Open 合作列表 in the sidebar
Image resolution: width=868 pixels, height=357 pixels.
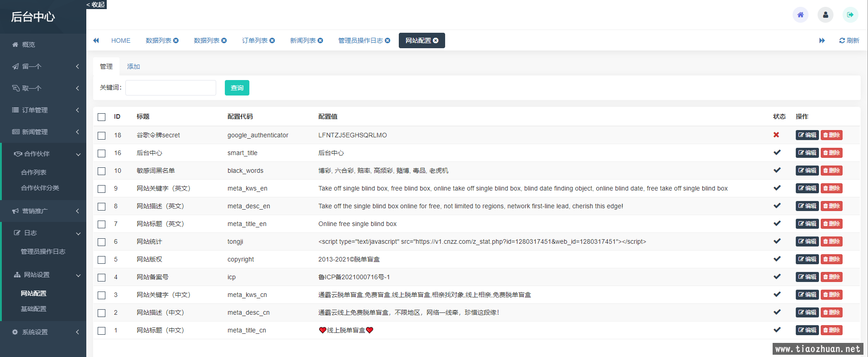34,172
